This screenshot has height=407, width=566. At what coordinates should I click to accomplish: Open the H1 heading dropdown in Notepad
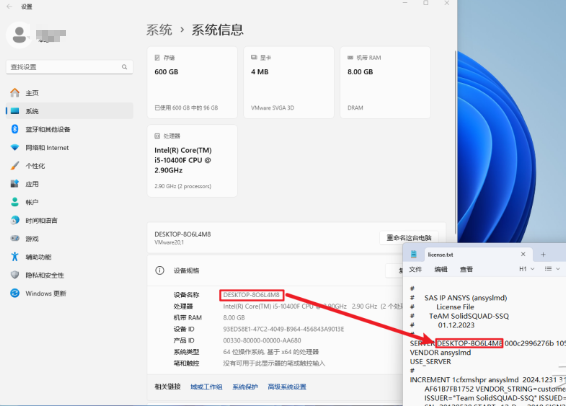527,269
